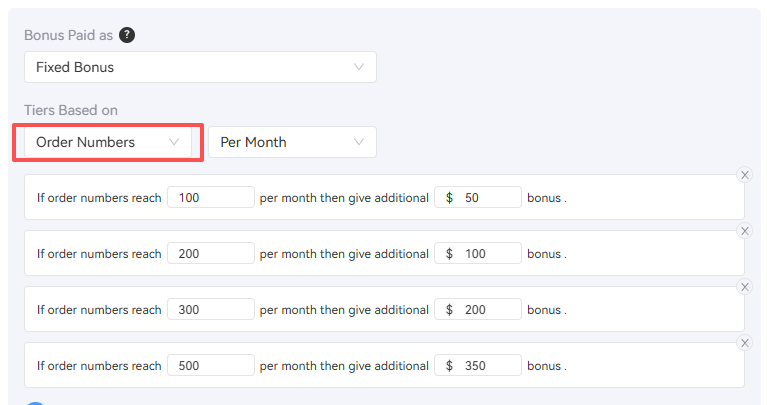Open the Order Numbers dropdown
The width and height of the screenshot is (767, 405).
point(108,142)
